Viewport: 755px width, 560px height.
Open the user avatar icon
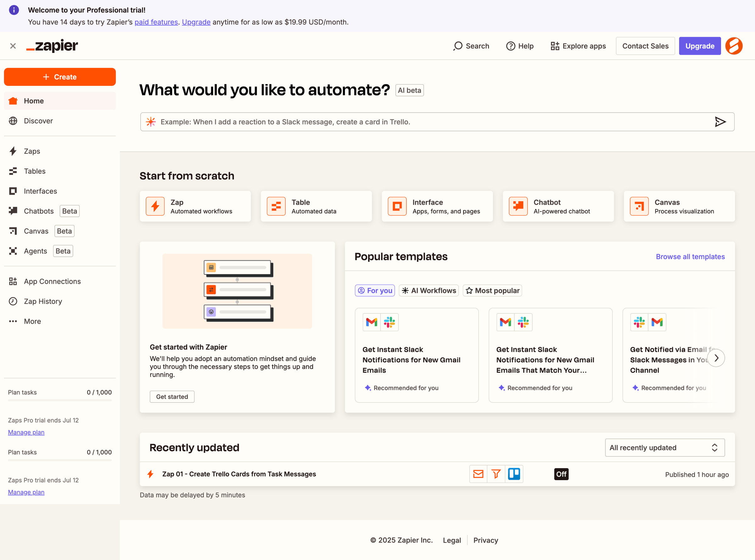[x=734, y=46]
